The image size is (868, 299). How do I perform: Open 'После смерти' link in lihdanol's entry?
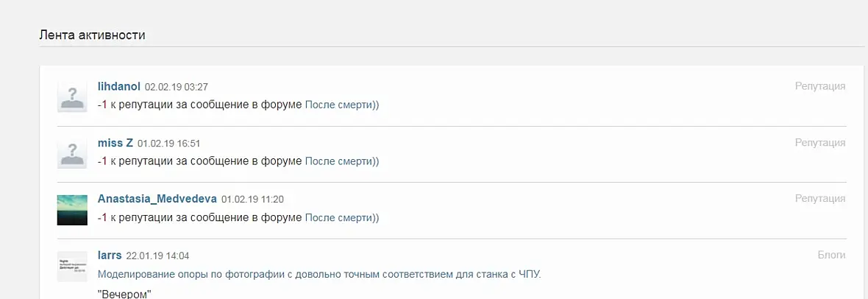[338, 105]
